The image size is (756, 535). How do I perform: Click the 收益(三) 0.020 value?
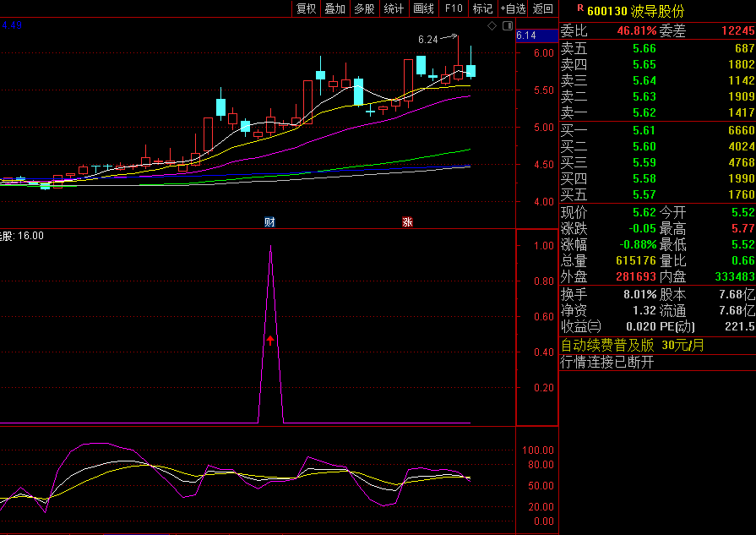tap(641, 326)
